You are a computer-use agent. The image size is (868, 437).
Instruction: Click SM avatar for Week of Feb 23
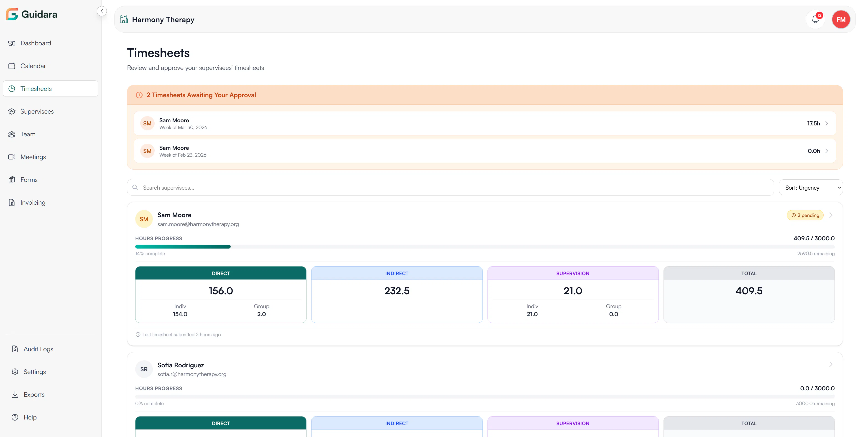[x=147, y=151]
